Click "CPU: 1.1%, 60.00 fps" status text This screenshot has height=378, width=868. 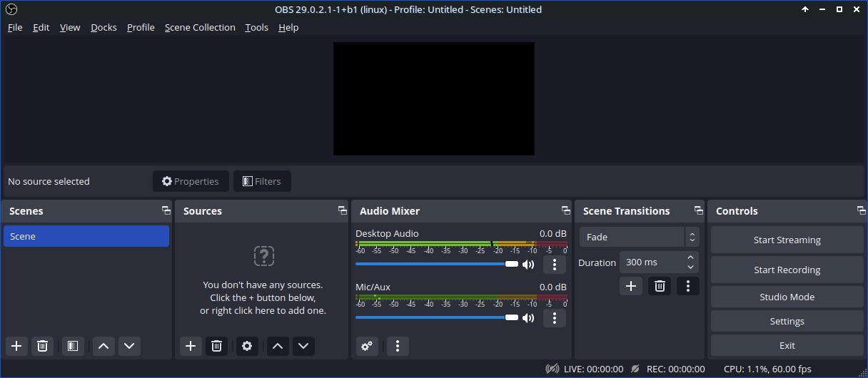pos(767,369)
